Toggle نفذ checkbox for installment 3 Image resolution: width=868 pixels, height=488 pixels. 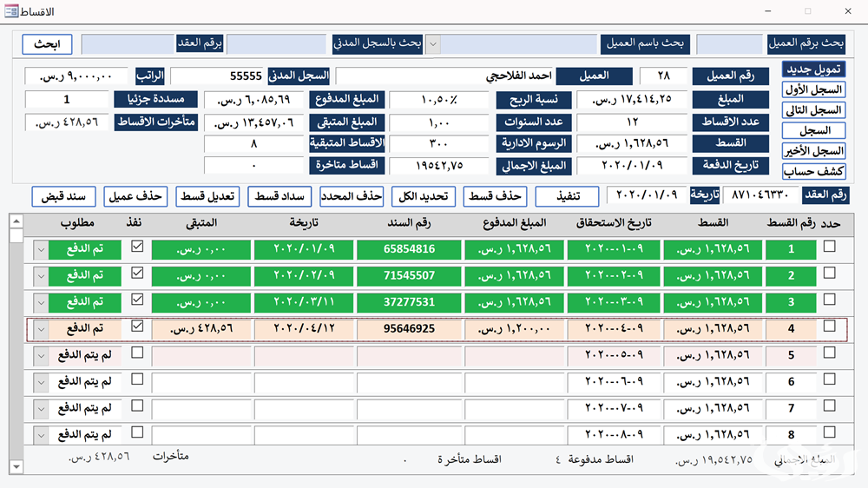[x=137, y=300]
